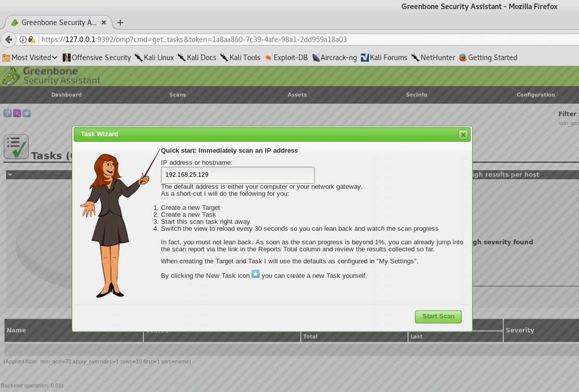Open the Offensive Security bookmark
The height and width of the screenshot is (392, 579).
click(x=97, y=58)
